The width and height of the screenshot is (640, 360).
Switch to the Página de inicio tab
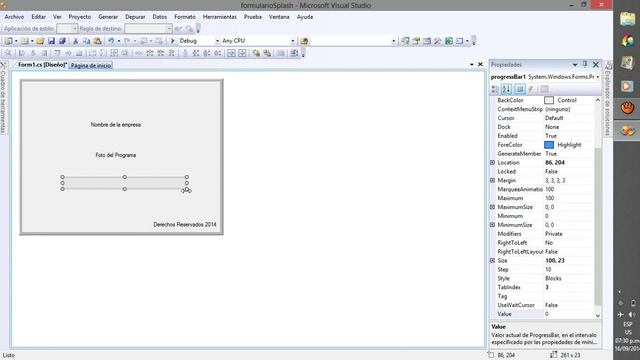coord(91,65)
